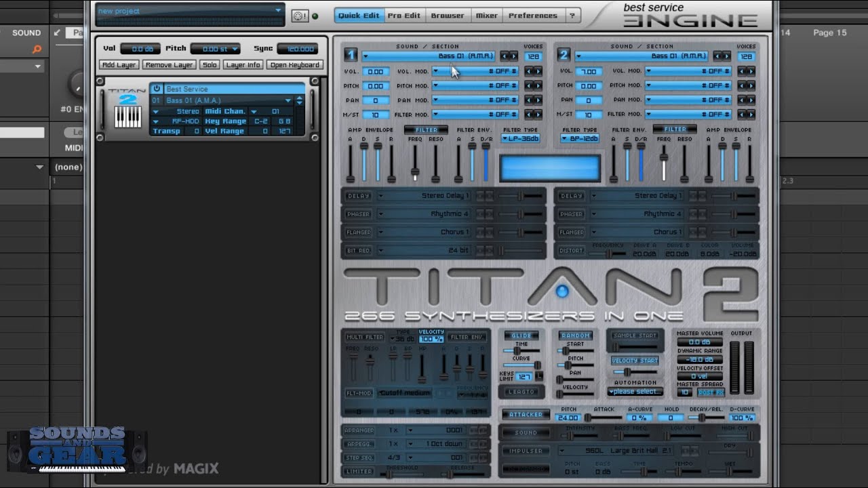Open the new project dropdown
The width and height of the screenshot is (868, 488).
[x=190, y=11]
